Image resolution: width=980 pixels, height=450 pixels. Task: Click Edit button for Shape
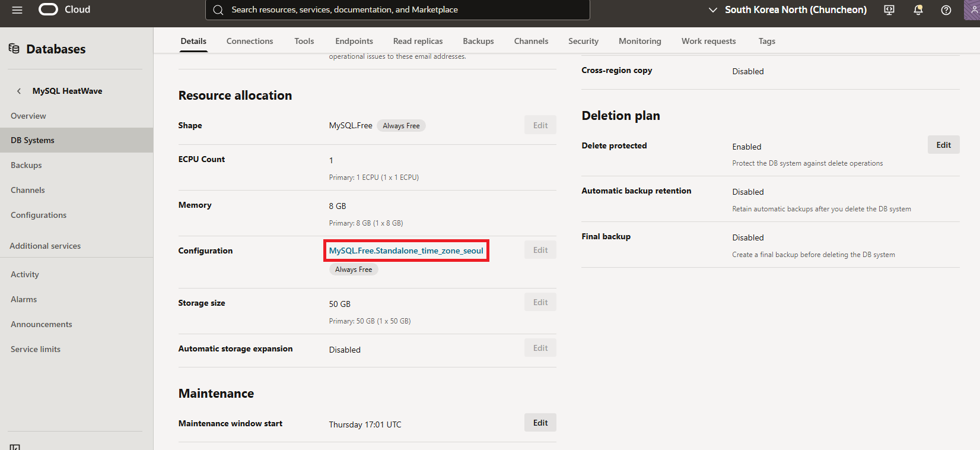coord(540,125)
